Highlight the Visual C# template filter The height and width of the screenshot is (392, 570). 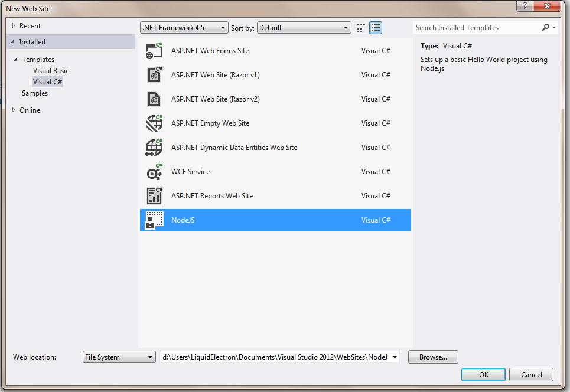47,81
